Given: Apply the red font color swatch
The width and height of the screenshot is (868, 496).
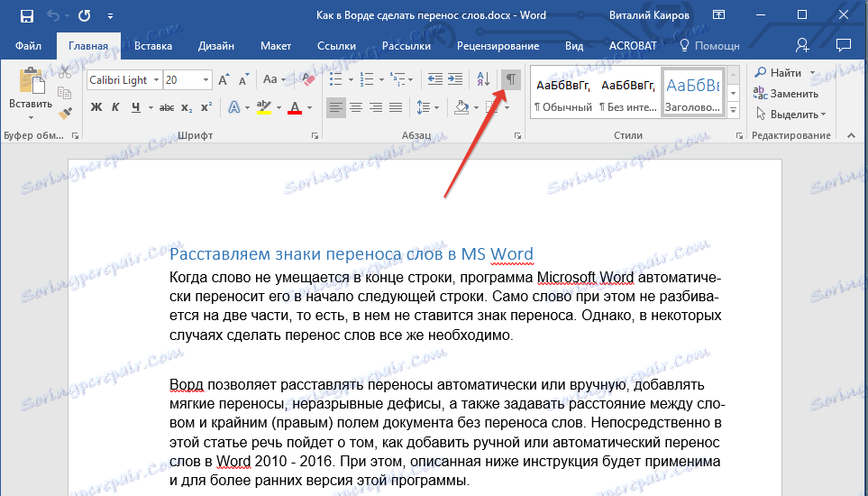Looking at the screenshot, I should [294, 107].
